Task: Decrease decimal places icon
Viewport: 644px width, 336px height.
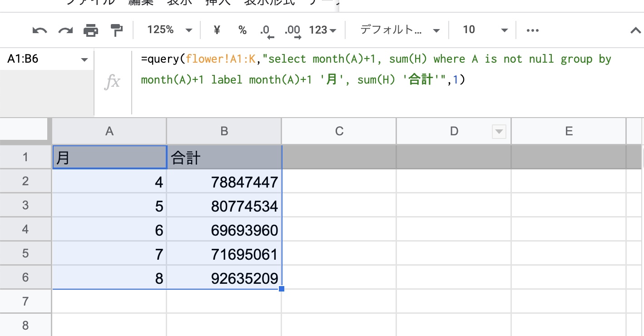Action: [268, 30]
